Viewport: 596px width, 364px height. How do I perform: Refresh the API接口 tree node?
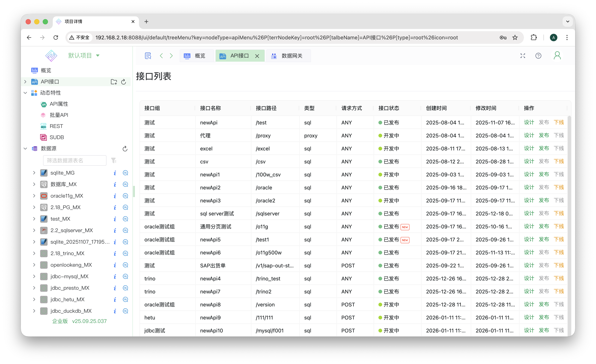tap(124, 82)
